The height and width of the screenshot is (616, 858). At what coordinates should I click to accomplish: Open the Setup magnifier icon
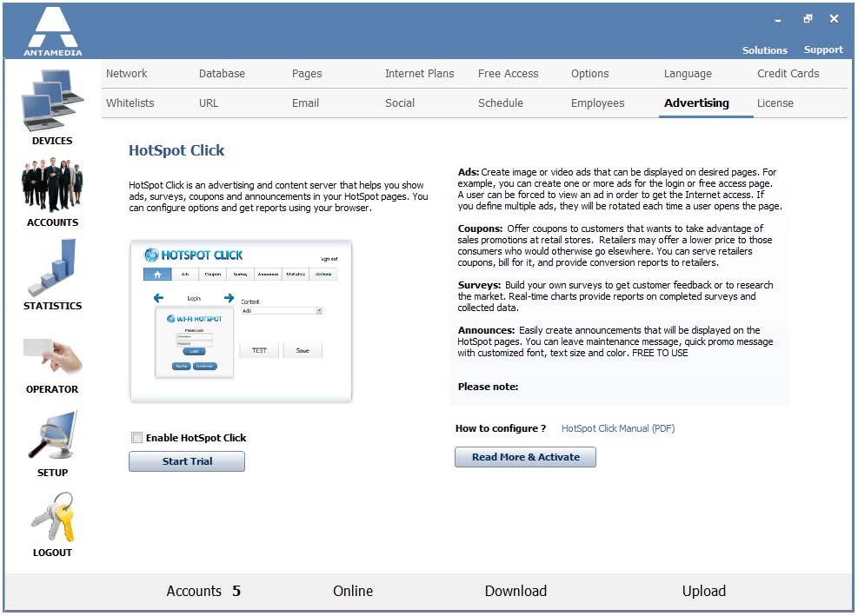pos(52,436)
